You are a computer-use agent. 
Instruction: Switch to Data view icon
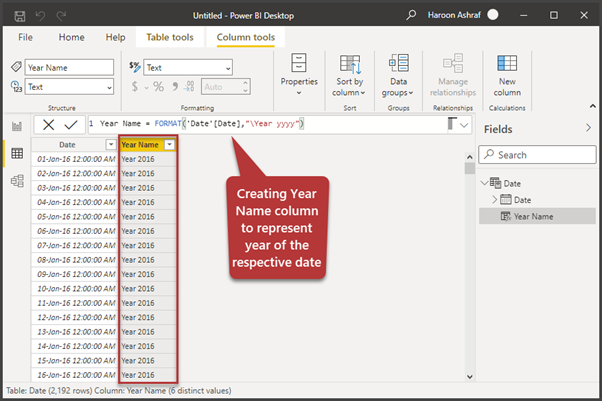(x=17, y=153)
